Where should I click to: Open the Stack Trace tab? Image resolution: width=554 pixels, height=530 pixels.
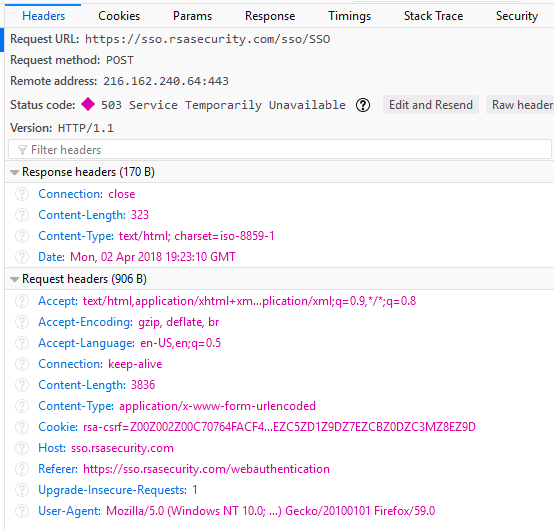pyautogui.click(x=434, y=16)
